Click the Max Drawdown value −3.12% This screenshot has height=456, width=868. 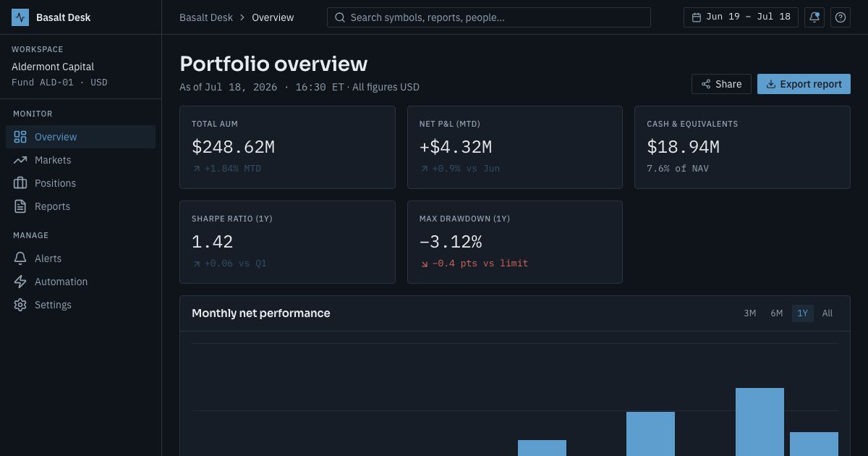point(451,242)
